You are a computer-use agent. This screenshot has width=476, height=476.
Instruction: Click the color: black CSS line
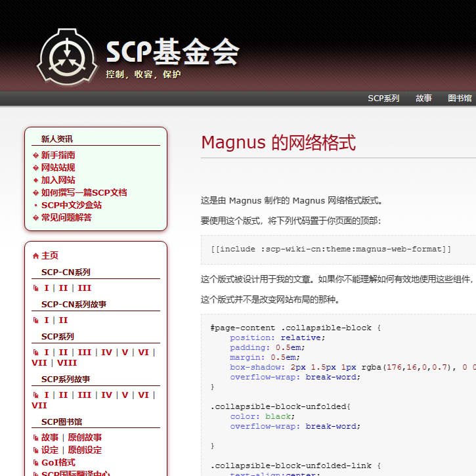(262, 416)
